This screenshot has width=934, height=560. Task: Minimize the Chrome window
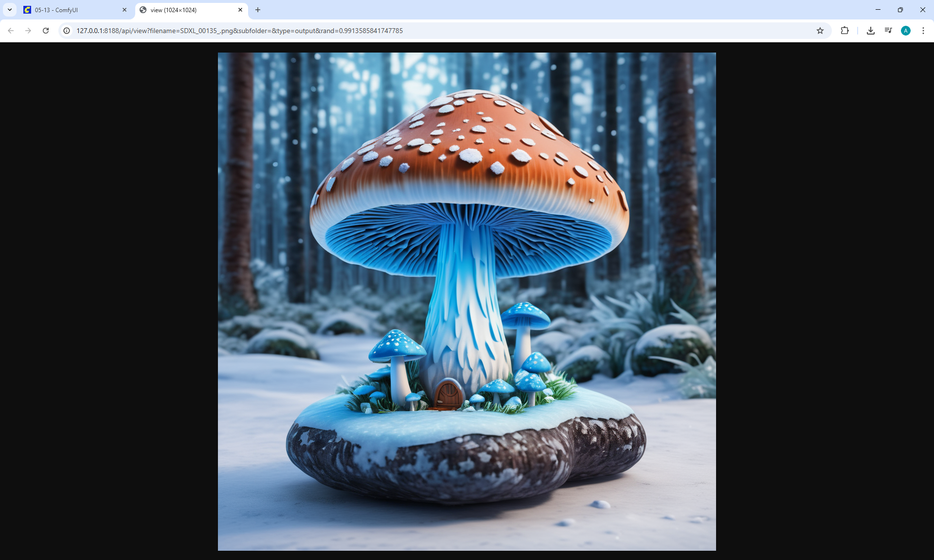coord(878,10)
